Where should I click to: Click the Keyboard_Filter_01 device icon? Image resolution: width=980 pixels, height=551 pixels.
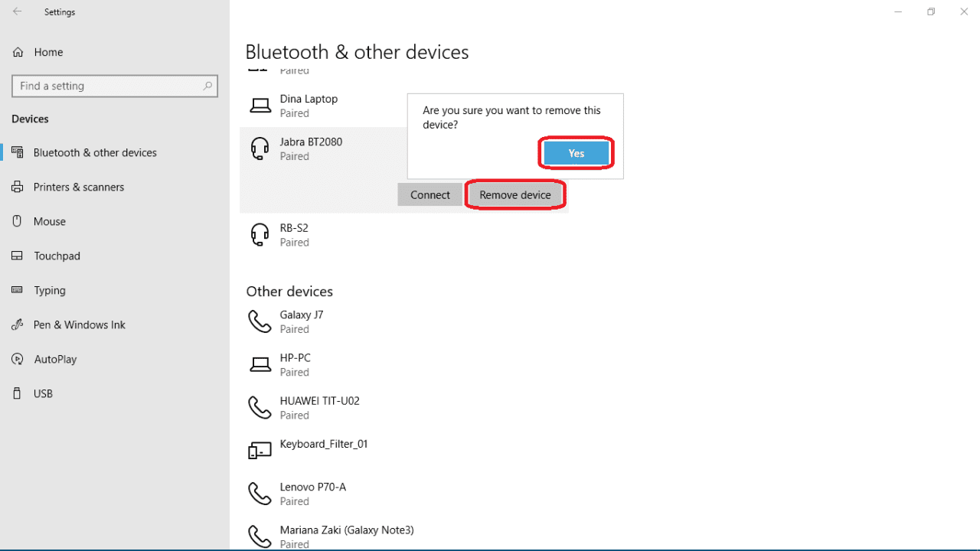(260, 451)
